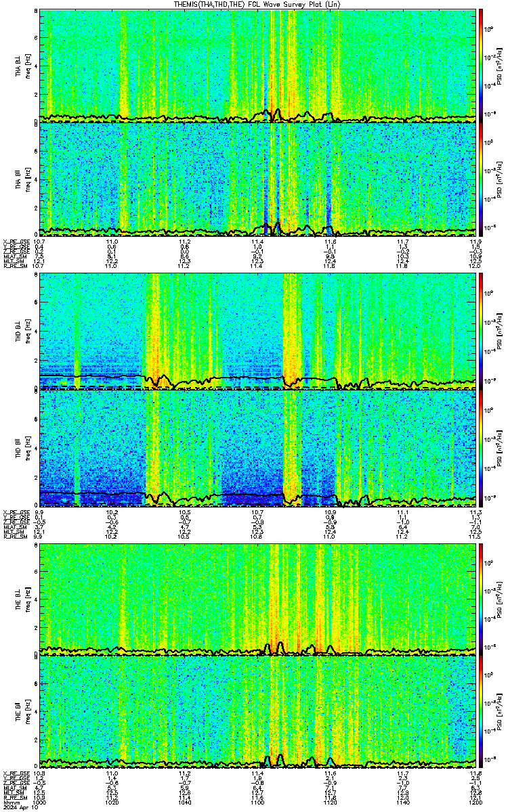Click the color bar beside THE B-perp panel
This screenshot has height=812, width=508.
pyautogui.click(x=481, y=600)
